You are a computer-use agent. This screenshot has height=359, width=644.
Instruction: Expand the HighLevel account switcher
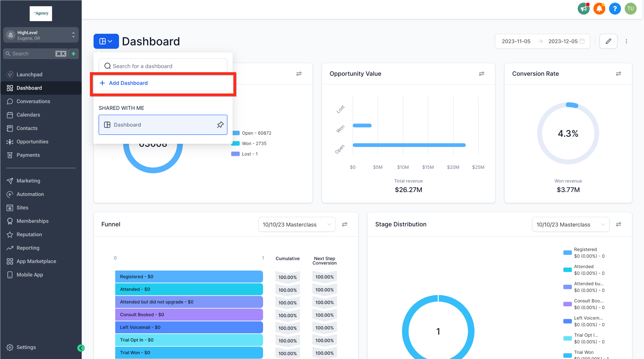click(73, 35)
